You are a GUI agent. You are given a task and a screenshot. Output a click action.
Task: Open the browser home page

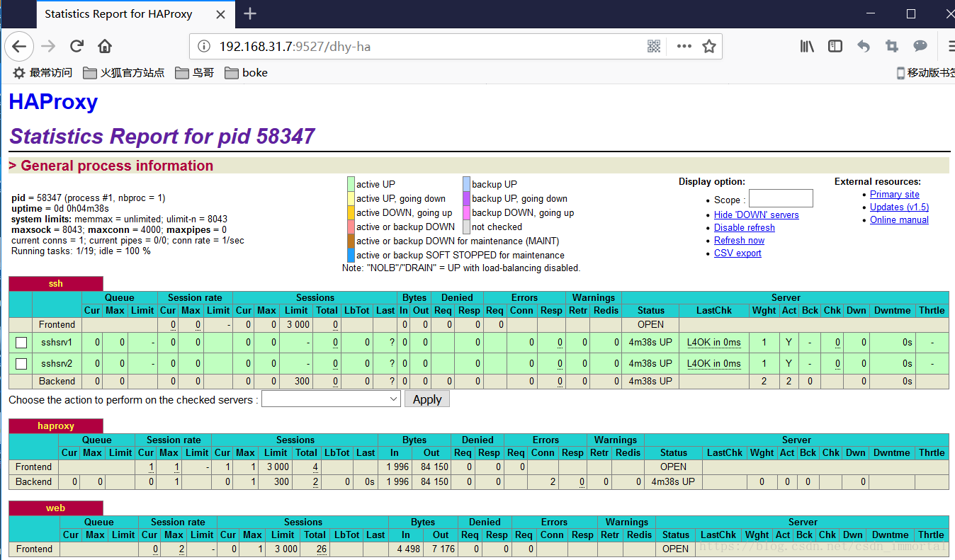[x=105, y=47]
